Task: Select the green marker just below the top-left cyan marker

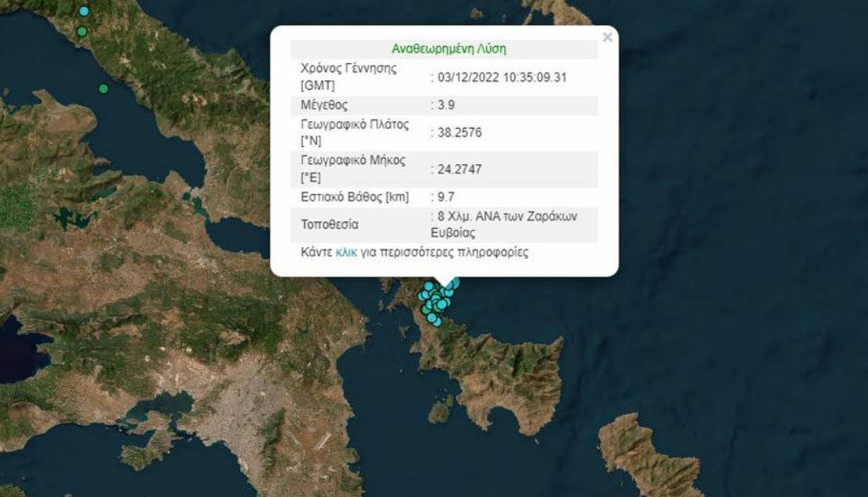Action: click(x=82, y=31)
